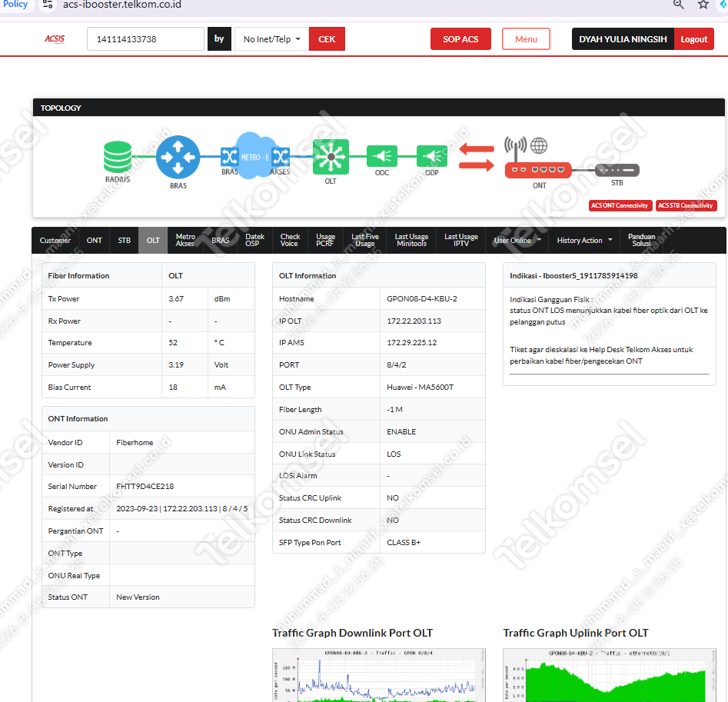Click the ODP node icon

click(432, 156)
